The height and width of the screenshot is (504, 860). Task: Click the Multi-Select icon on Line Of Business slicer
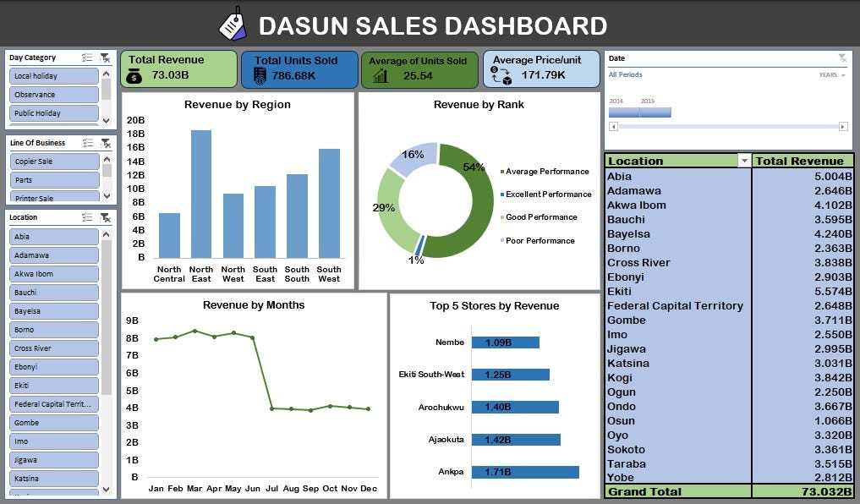coord(85,141)
